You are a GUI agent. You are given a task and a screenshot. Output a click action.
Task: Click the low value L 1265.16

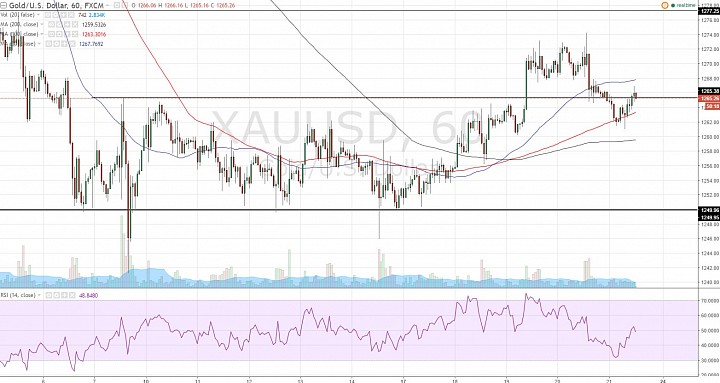(197, 6)
